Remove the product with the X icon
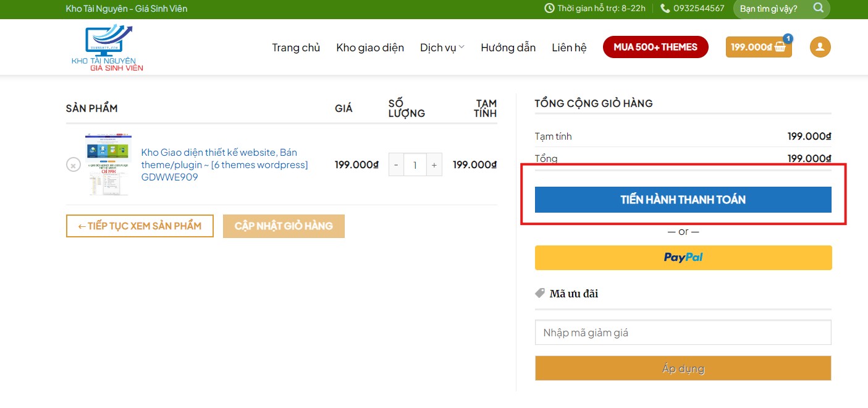The image size is (868, 408). 74,165
